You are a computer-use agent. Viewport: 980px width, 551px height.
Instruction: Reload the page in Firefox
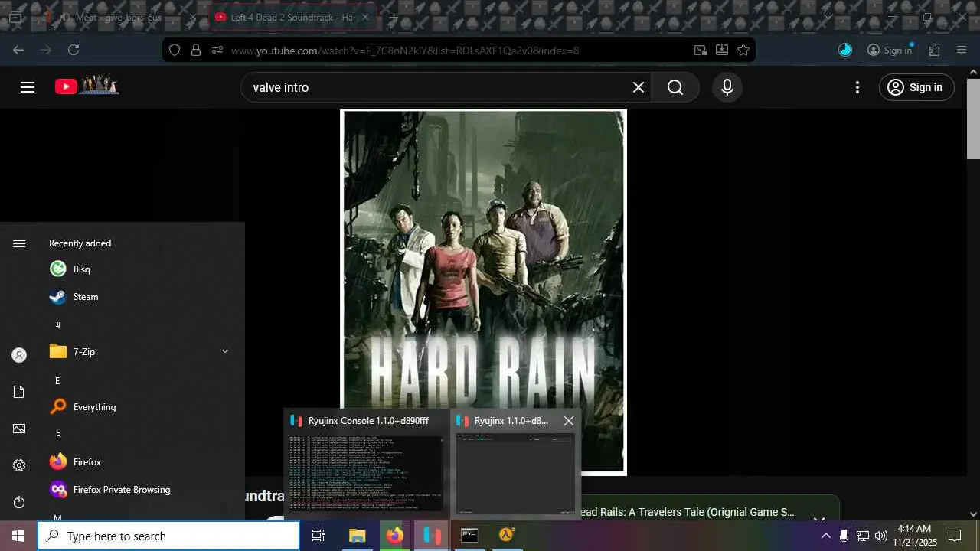[73, 50]
